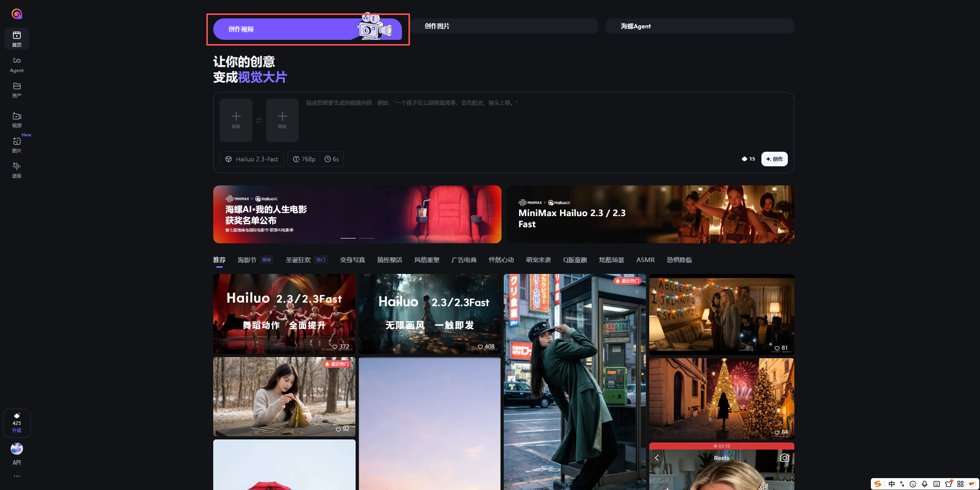Open the Hailuo 2.3-Fast model selector

pos(252,159)
